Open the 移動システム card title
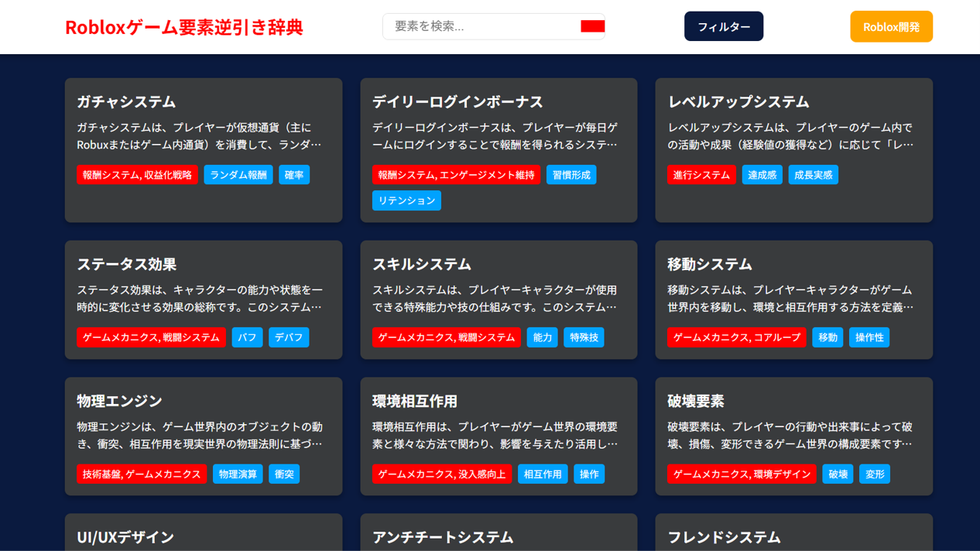The width and height of the screenshot is (980, 551). coord(709,264)
